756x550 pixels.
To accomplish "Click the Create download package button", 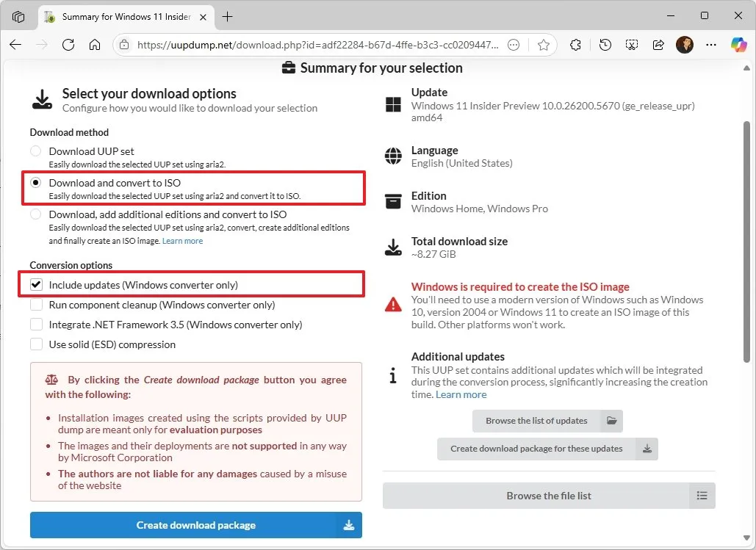I will pos(195,525).
